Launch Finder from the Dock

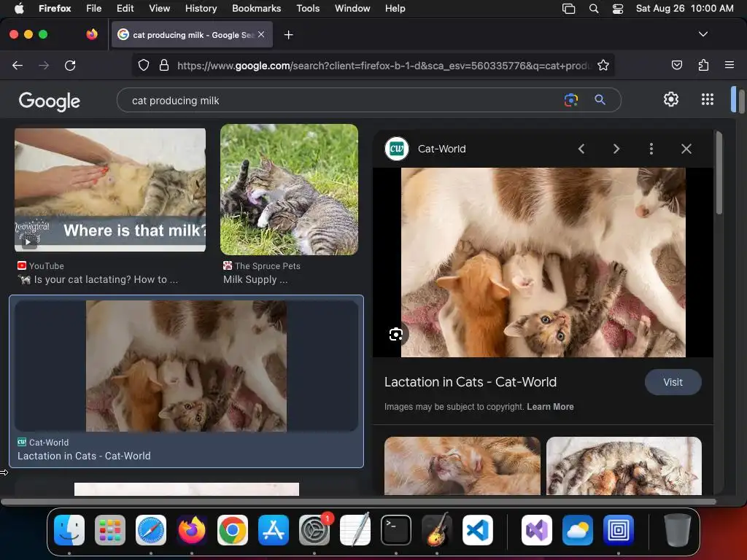[x=69, y=530]
